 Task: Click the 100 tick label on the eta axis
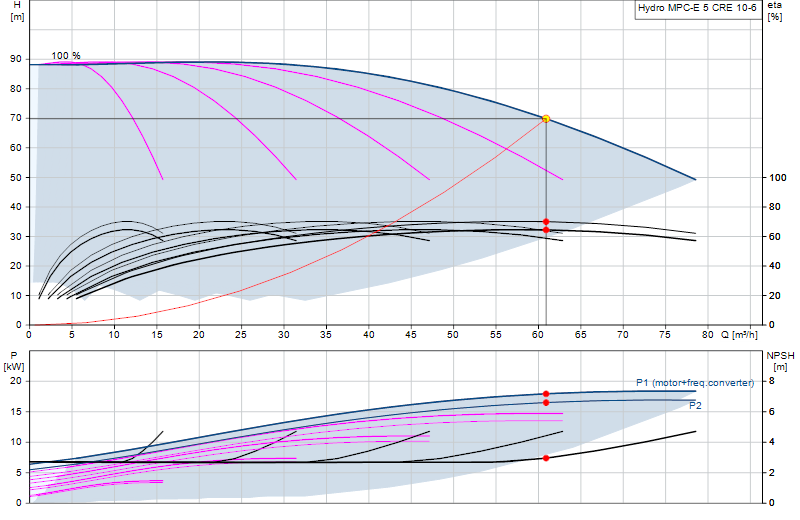778,178
